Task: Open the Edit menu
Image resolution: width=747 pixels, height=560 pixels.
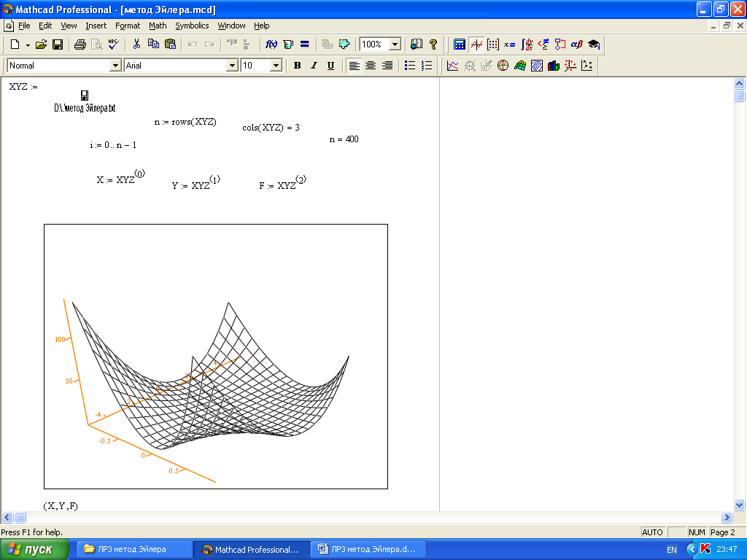Action: [x=45, y=26]
